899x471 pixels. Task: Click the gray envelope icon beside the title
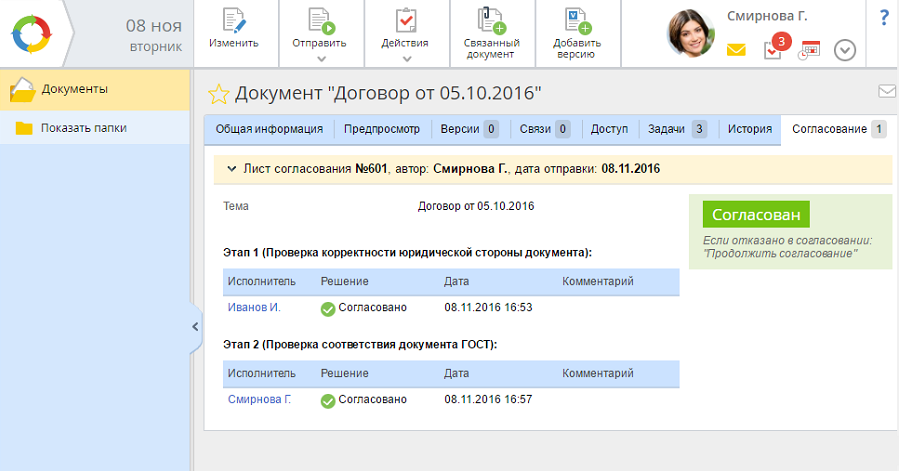tap(886, 92)
